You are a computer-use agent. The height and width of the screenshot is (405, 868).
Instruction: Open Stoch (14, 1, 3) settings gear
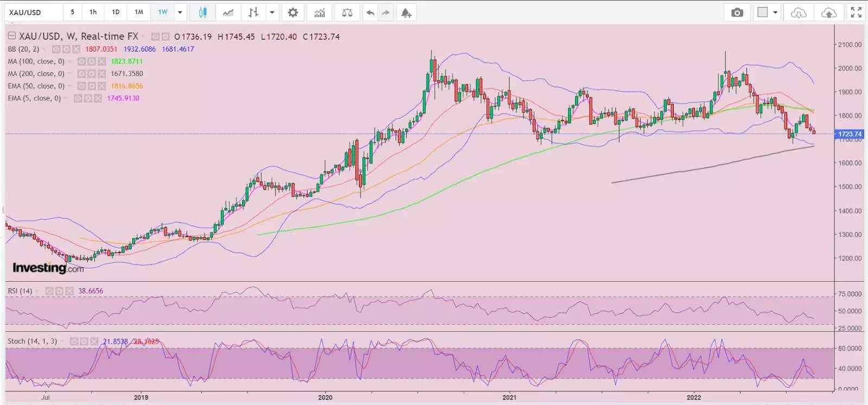click(84, 341)
